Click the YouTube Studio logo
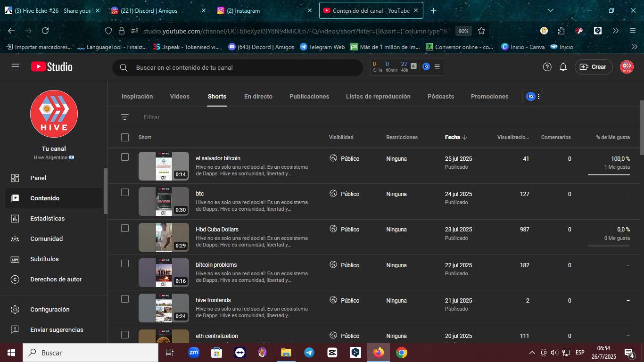The width and height of the screenshot is (644, 362). [52, 67]
